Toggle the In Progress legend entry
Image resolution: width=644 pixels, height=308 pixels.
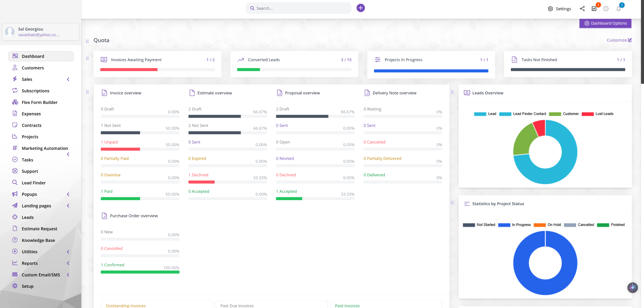[514, 225]
